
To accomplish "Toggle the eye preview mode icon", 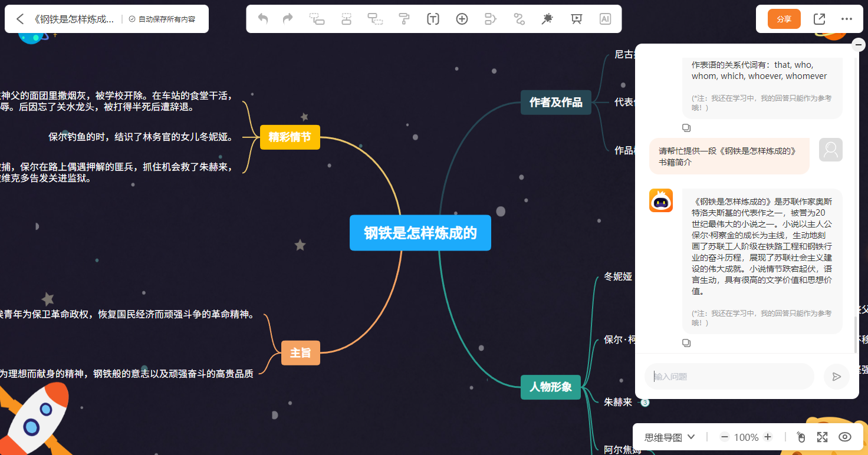I will pyautogui.click(x=845, y=437).
